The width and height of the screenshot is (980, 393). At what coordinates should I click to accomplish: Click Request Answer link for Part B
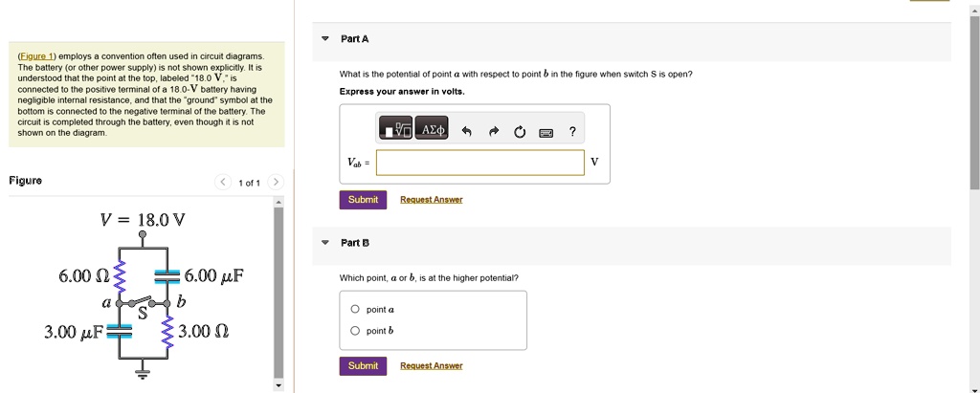coord(432,366)
